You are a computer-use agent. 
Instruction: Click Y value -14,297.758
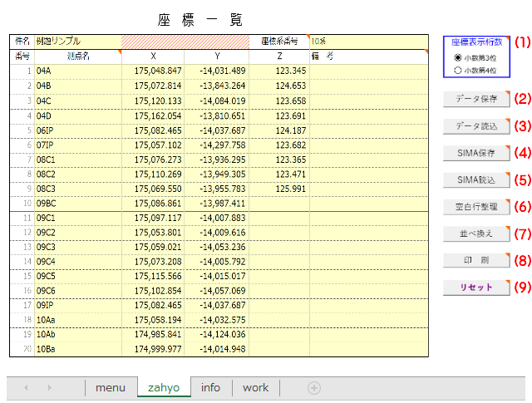click(217, 145)
